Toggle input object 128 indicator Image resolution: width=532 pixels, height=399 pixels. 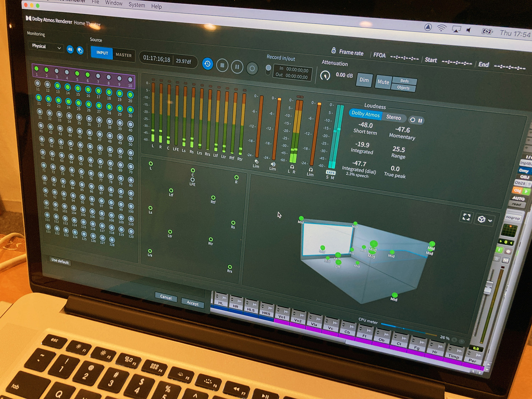[112, 240]
